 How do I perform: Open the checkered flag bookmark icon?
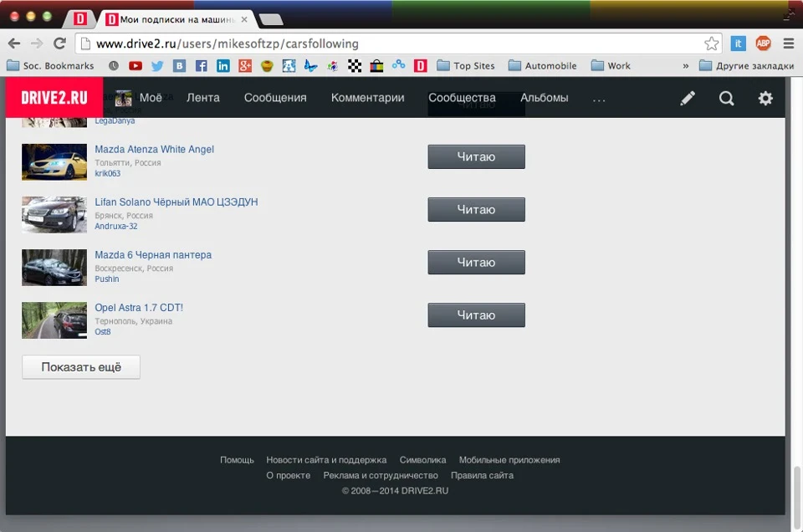[x=355, y=65]
